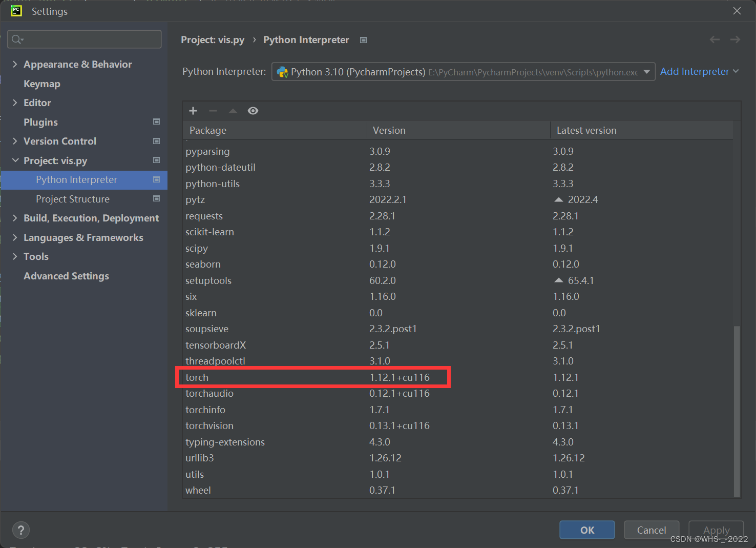Expand the Tools settings section
The image size is (756, 548).
pos(15,256)
